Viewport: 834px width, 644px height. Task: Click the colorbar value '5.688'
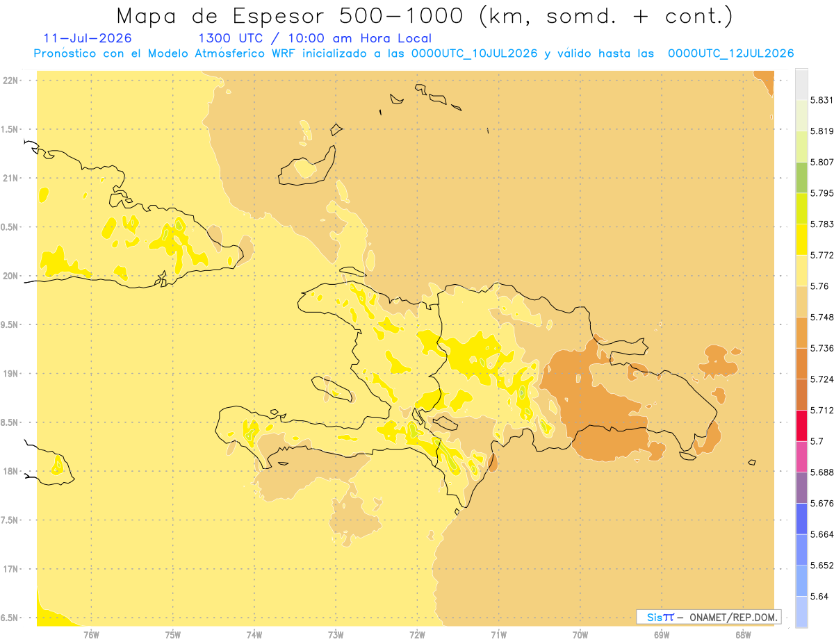822,472
